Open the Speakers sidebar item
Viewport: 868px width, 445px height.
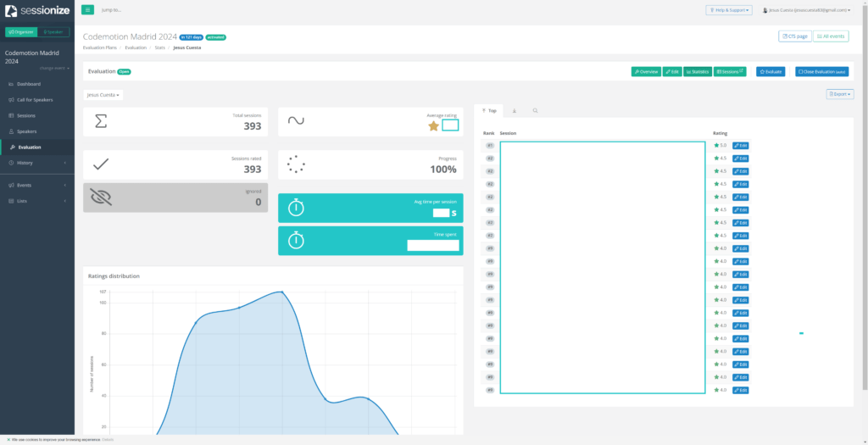(x=26, y=131)
